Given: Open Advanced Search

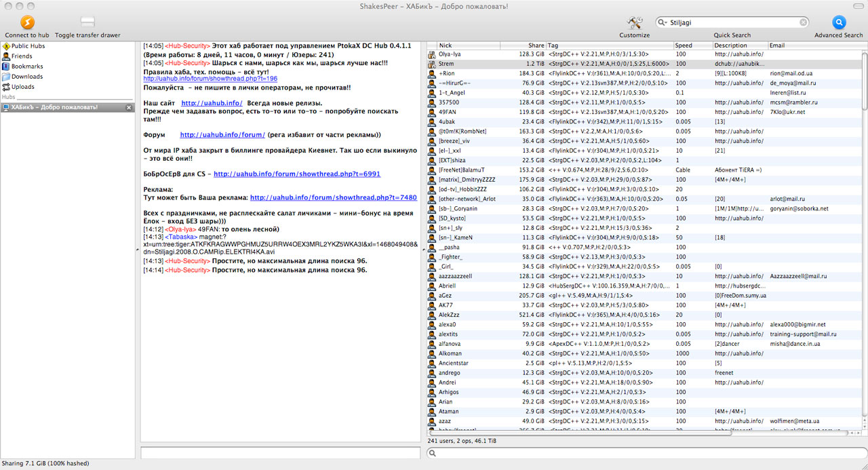Looking at the screenshot, I should pos(839,22).
